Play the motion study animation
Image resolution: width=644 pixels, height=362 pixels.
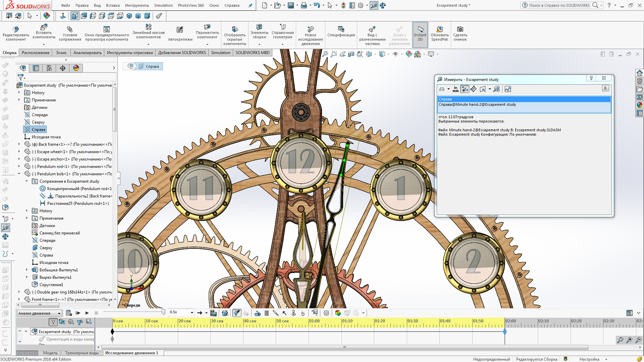[x=87, y=313]
